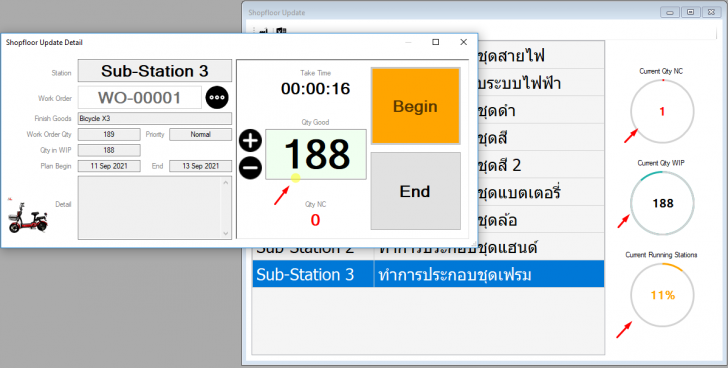The width and height of the screenshot is (728, 368).
Task: Restore the Shopfloor Update back window
Action: point(691,13)
